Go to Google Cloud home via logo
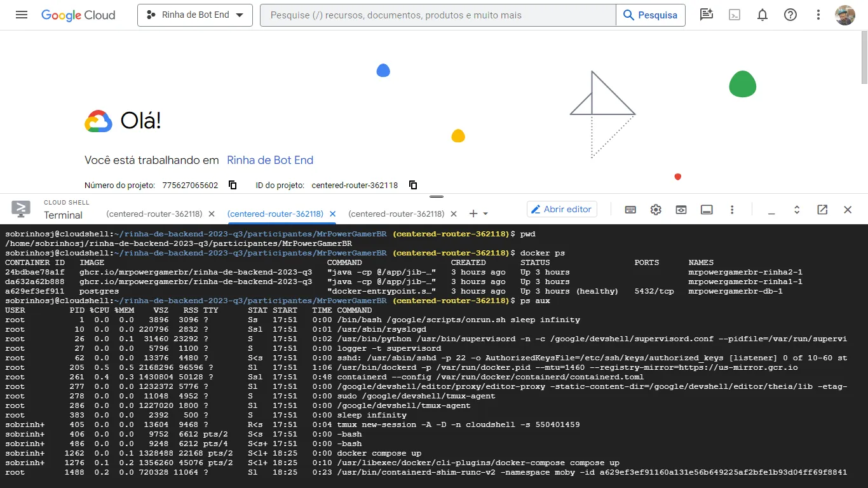This screenshot has height=488, width=868. (78, 15)
